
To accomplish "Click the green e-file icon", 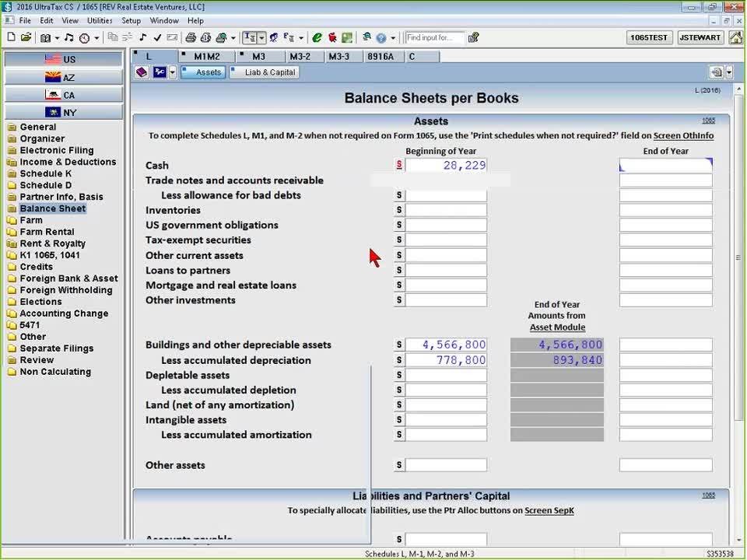I will [317, 37].
